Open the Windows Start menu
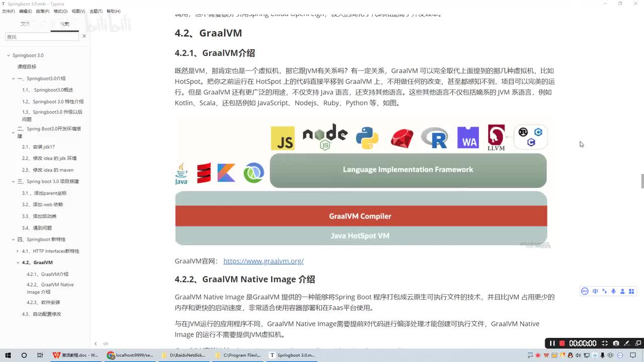 [8, 355]
